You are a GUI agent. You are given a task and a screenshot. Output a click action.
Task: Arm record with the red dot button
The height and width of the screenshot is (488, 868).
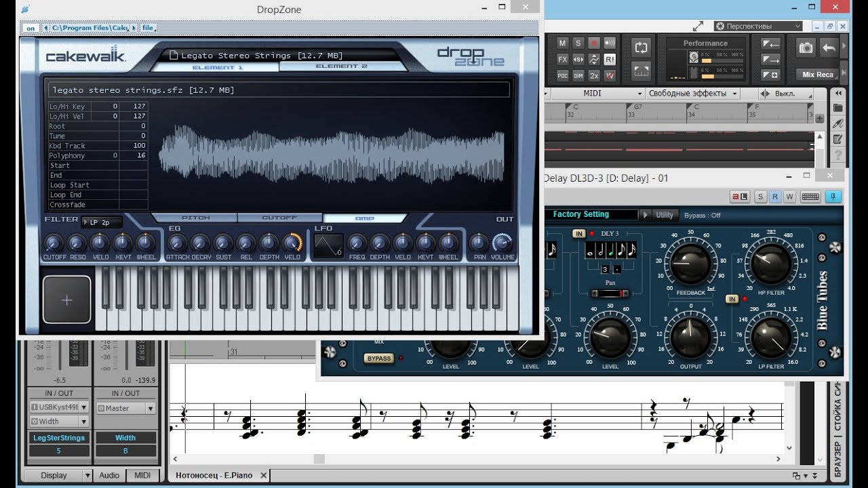coord(594,43)
